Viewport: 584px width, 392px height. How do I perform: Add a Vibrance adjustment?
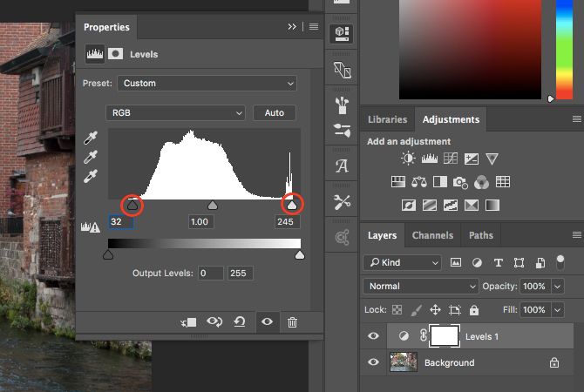tap(492, 159)
